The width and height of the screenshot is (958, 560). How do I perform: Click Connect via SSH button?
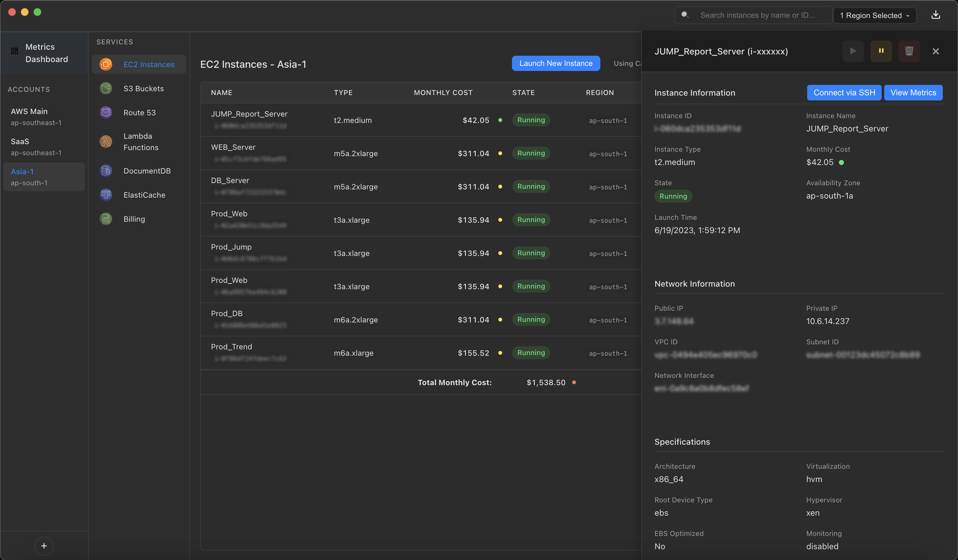[x=844, y=92]
